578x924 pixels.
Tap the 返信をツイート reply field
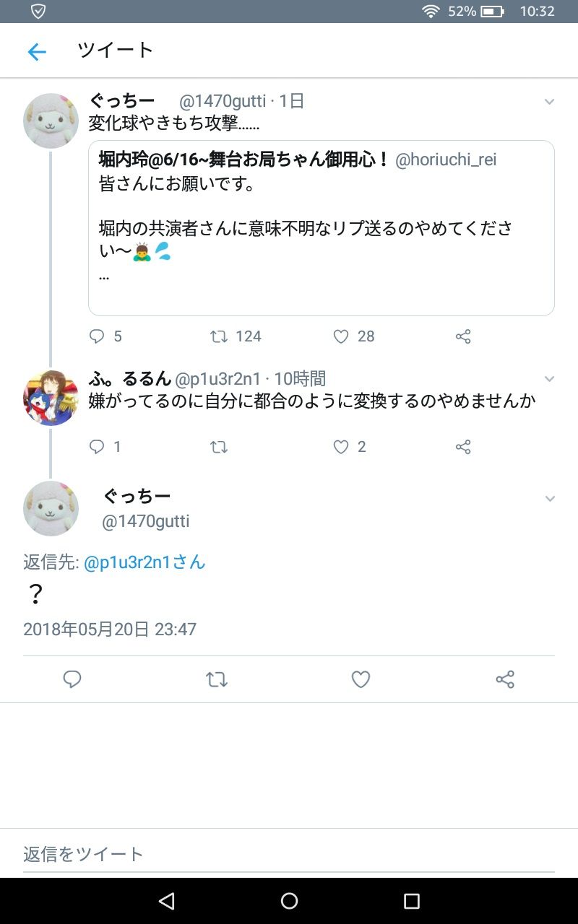click(x=289, y=854)
